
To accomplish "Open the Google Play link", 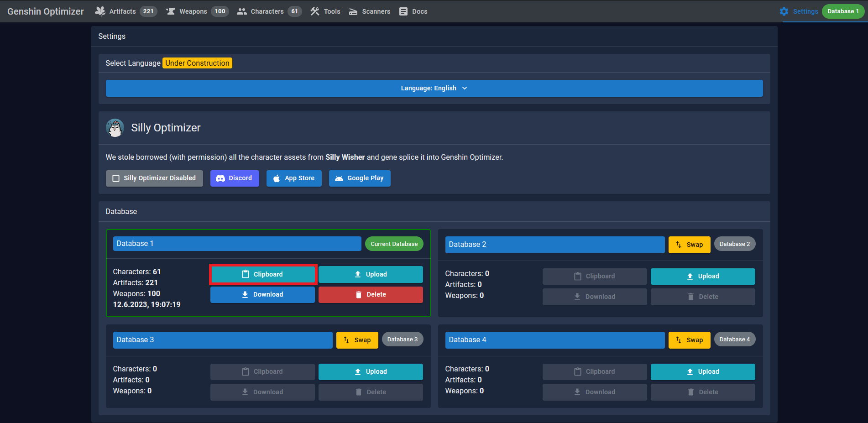I will click(x=360, y=178).
